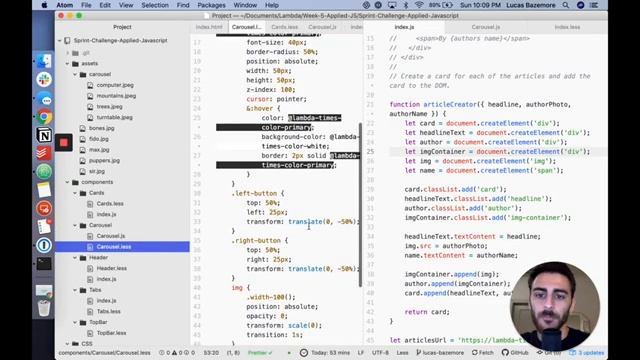Click components/Carousel/Carousel.less path in status bar

[104, 353]
